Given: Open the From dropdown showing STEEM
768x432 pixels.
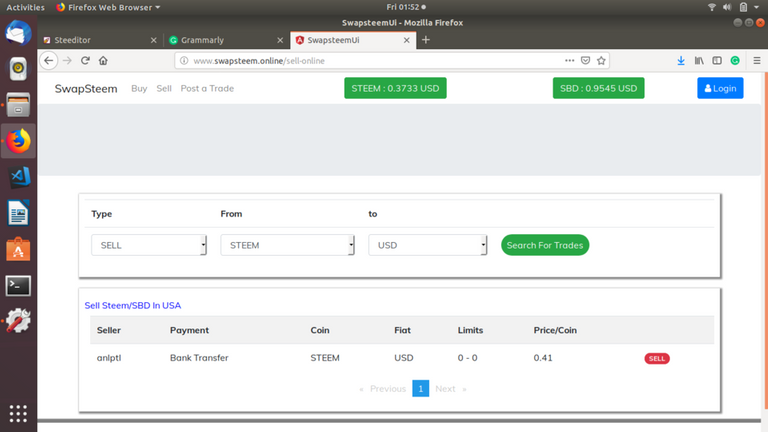Looking at the screenshot, I should tap(288, 245).
